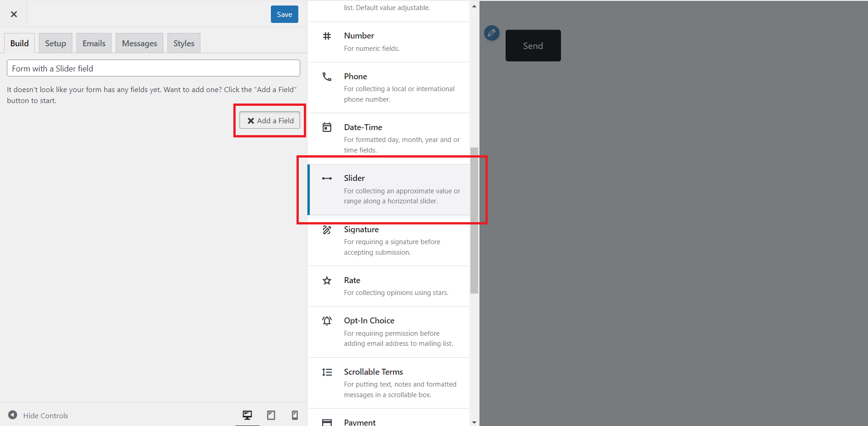Switch preview to desktop view
Screen dimensions: 868x426
[248, 415]
